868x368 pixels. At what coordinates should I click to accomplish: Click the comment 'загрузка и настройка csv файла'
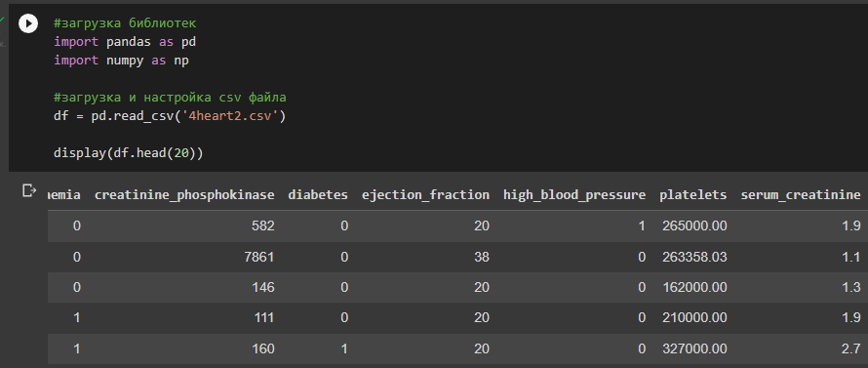(x=170, y=98)
